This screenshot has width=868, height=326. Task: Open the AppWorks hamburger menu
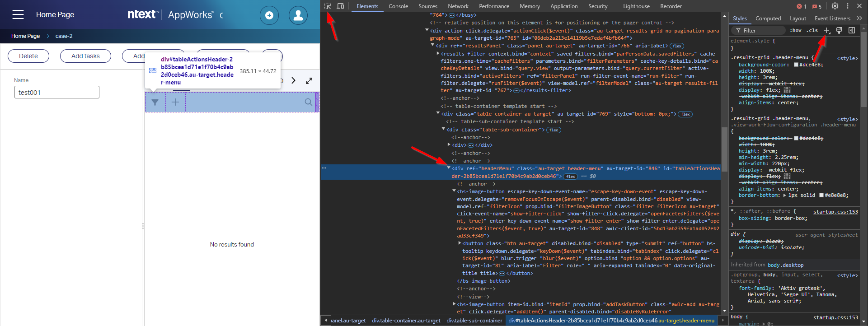click(x=18, y=14)
